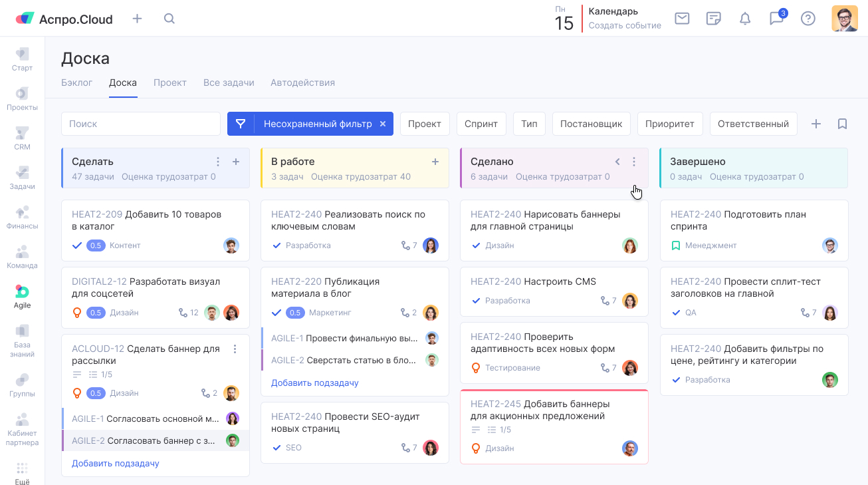Open the Автодействия tab

click(x=302, y=83)
